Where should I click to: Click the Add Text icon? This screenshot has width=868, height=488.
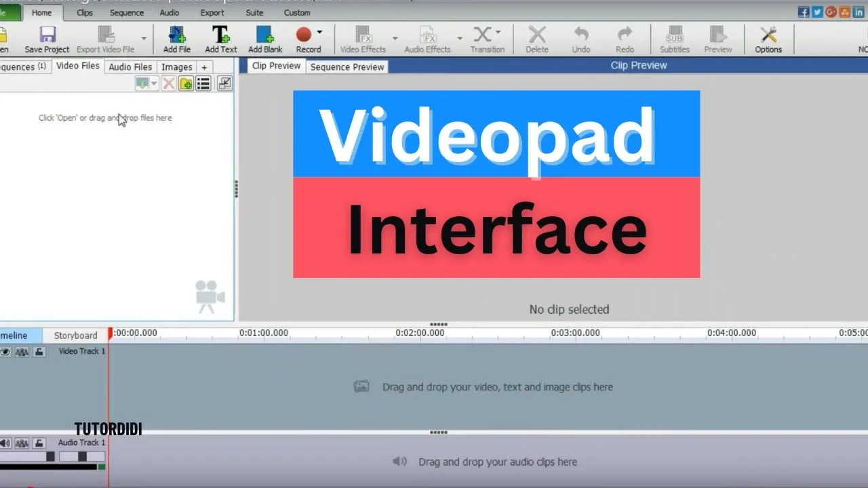pyautogui.click(x=221, y=35)
